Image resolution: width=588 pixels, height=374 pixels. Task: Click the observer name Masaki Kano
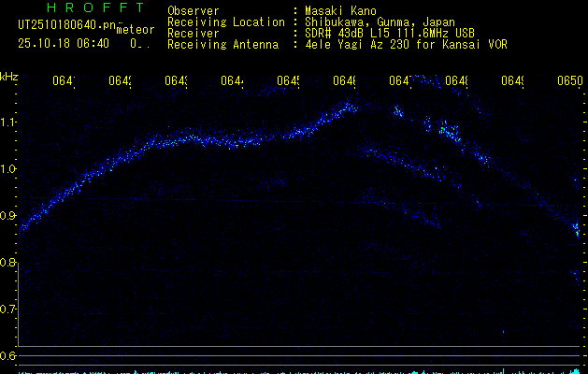pyautogui.click(x=340, y=11)
